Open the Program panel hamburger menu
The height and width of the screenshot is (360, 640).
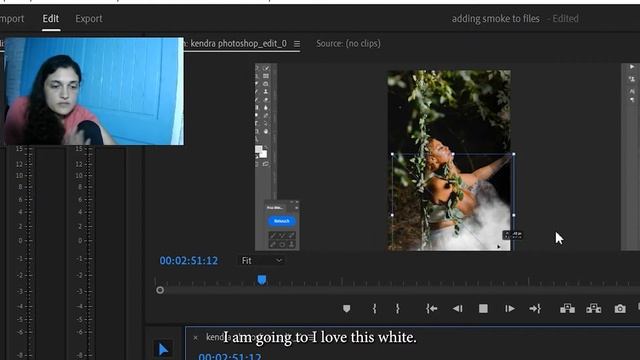(x=297, y=44)
